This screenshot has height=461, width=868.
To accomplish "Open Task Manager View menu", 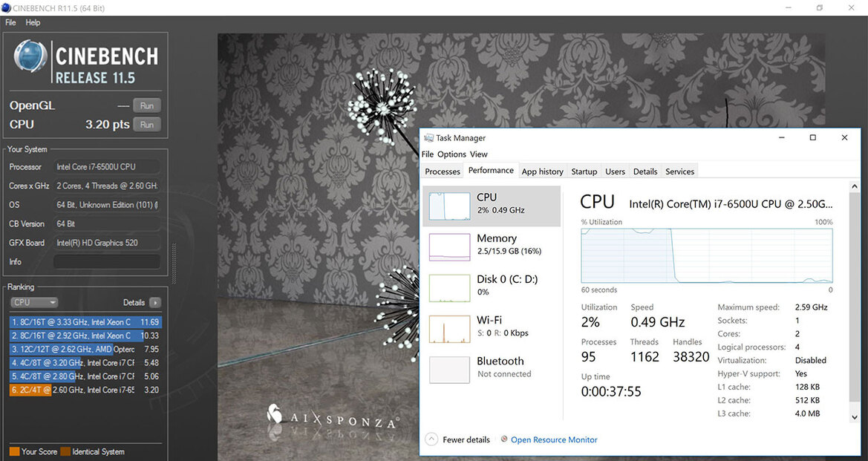I will (x=479, y=154).
